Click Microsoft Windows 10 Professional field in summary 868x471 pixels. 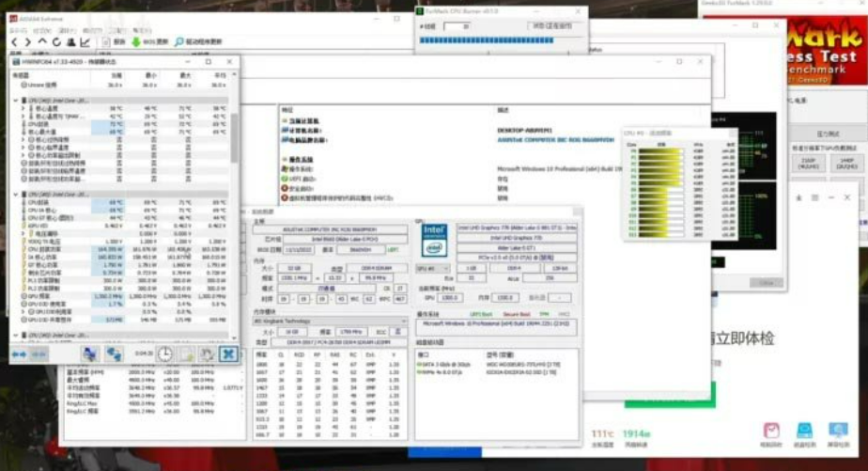coord(496,325)
